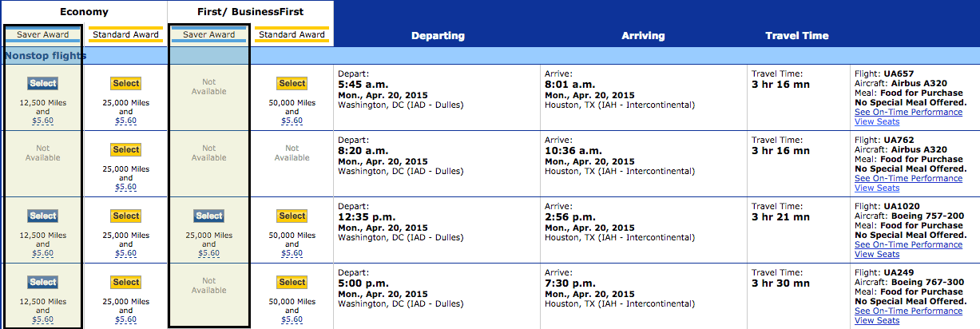
Task: Sort flights by Arriving column header
Action: 645,35
